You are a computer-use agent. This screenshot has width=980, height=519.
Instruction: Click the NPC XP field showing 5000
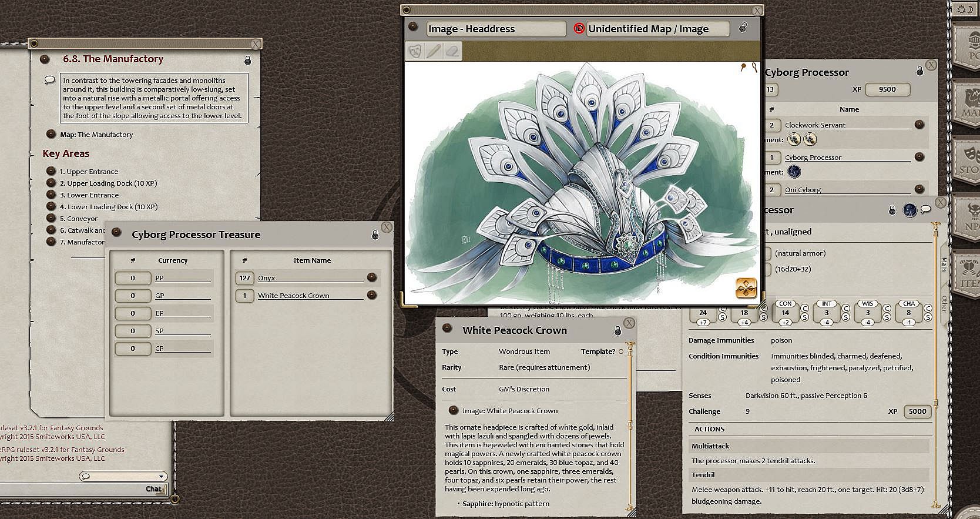917,411
